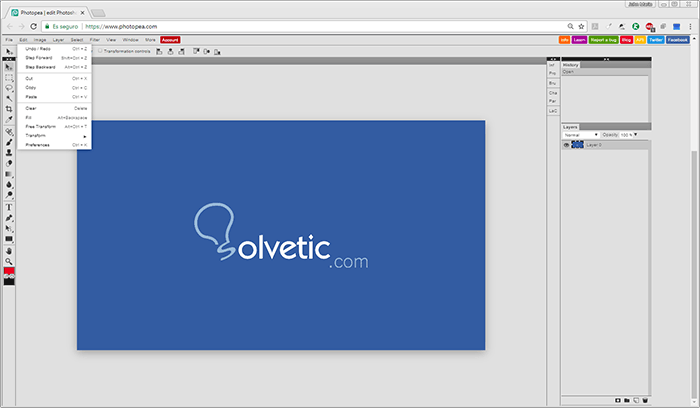Reload the Photopea page
Screen dimensions: 700x408
click(33, 26)
